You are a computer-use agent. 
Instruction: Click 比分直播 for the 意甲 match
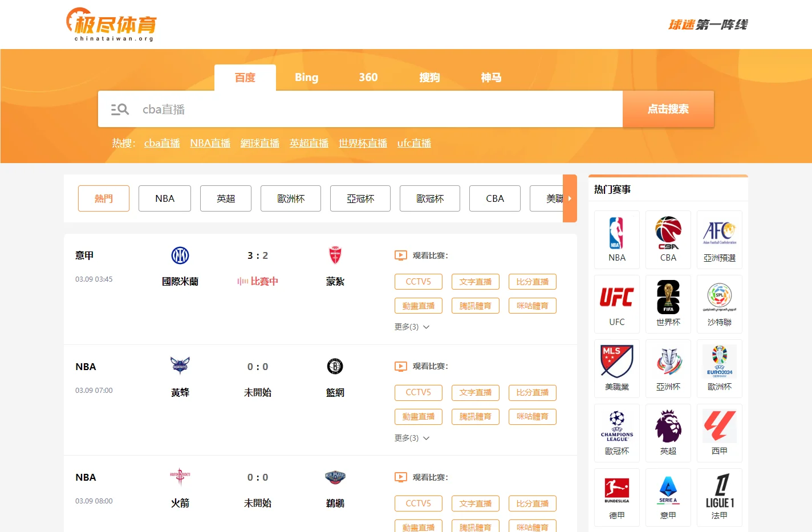(x=533, y=282)
